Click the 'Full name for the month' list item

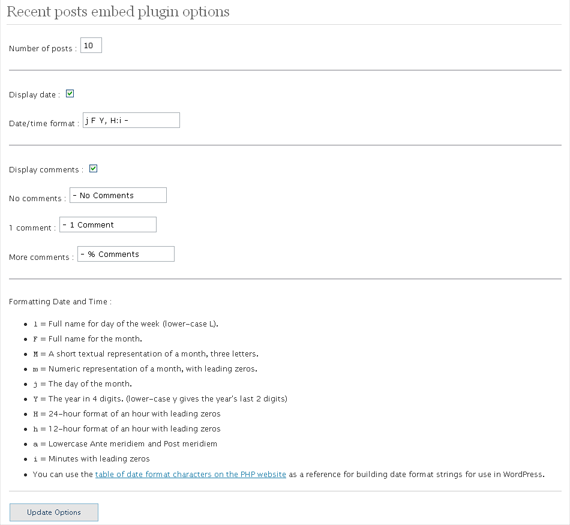(x=88, y=339)
